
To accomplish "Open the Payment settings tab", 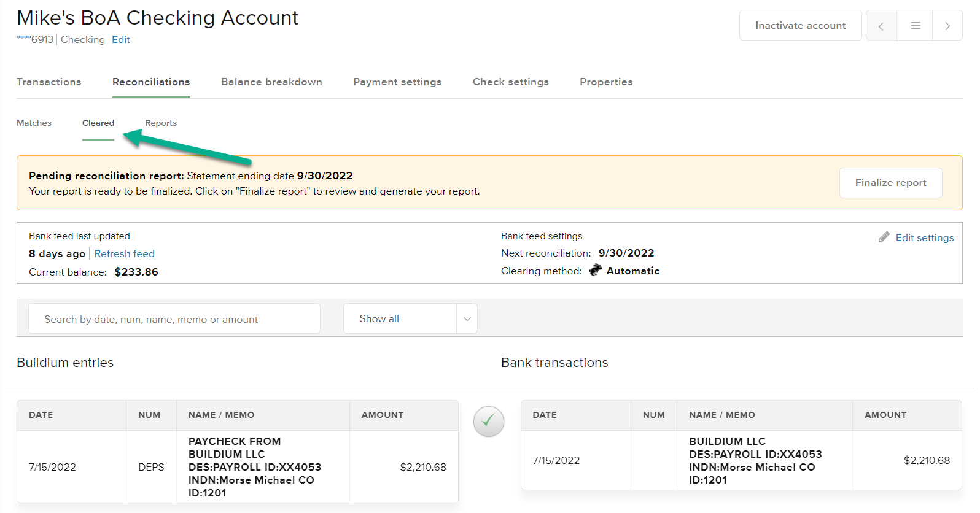I will point(397,82).
